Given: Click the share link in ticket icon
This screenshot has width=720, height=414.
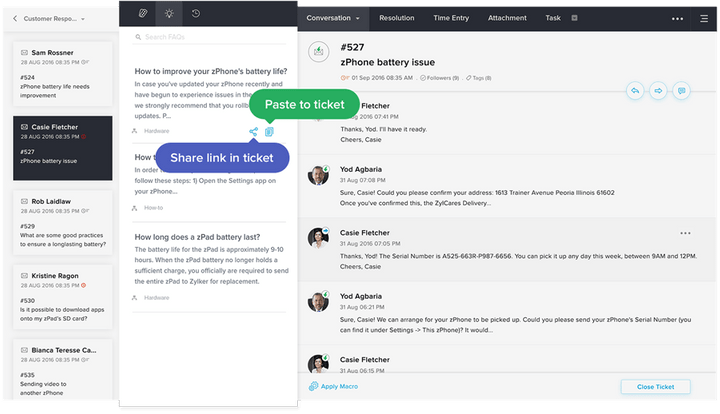Looking at the screenshot, I should pyautogui.click(x=253, y=132).
